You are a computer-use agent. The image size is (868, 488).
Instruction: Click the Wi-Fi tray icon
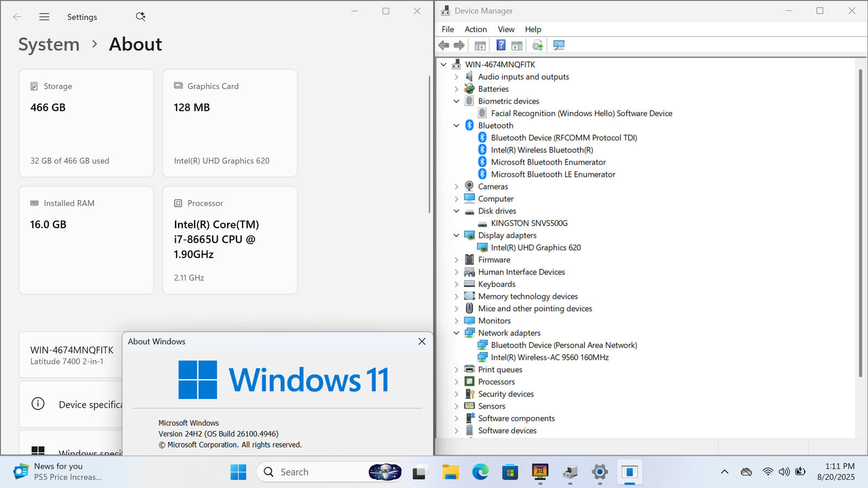(768, 472)
